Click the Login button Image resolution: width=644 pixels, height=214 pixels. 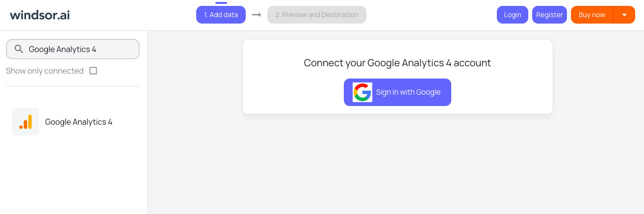513,15
